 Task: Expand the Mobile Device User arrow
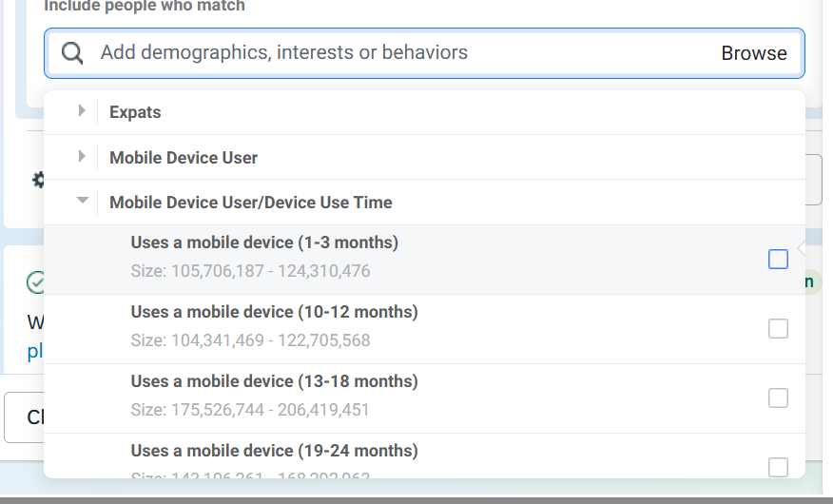pyautogui.click(x=82, y=157)
